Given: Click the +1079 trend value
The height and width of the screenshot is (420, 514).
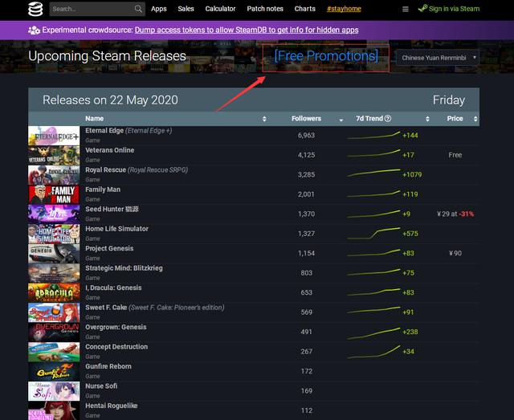Looking at the screenshot, I should point(412,175).
